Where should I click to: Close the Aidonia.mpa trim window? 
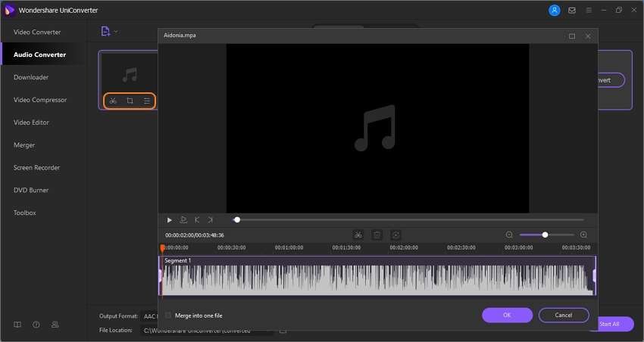pos(588,36)
